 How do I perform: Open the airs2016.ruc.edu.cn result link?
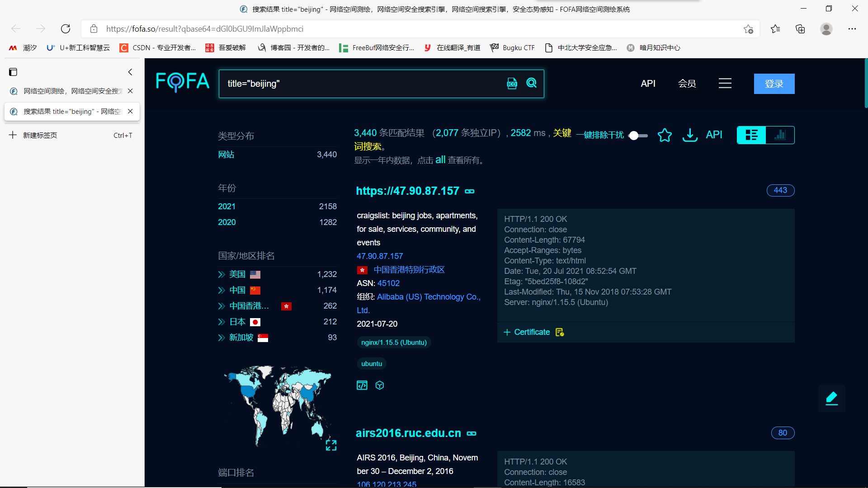[408, 433]
